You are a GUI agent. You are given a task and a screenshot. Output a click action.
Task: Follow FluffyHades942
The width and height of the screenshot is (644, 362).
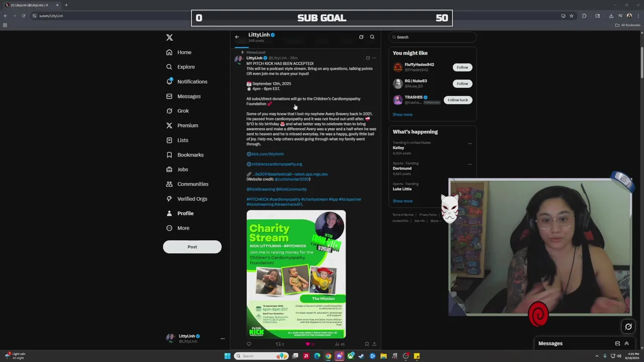(x=462, y=67)
